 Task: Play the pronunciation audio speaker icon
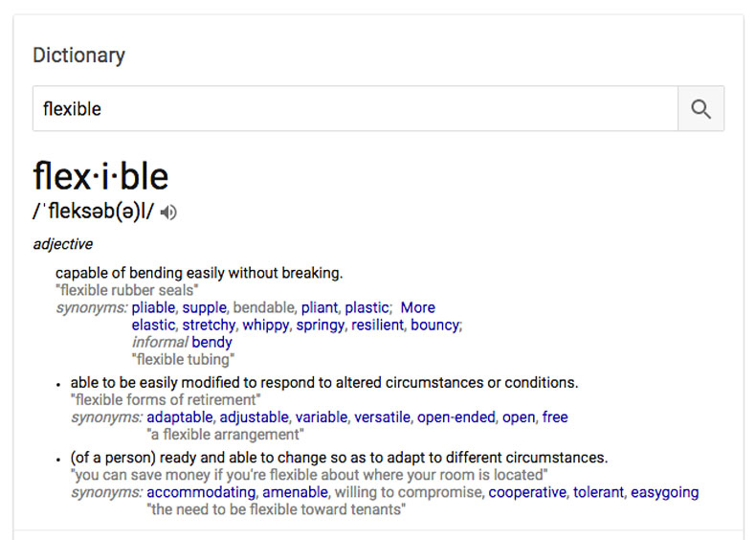(168, 213)
